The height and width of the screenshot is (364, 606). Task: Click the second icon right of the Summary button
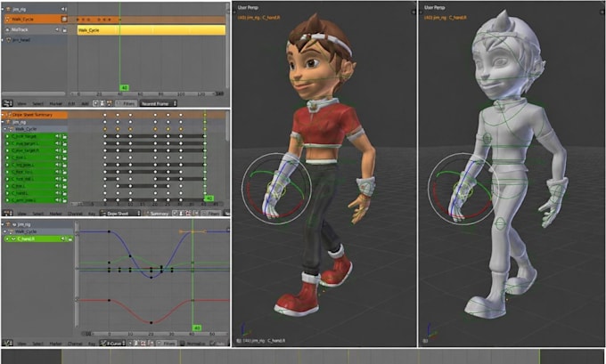point(181,213)
